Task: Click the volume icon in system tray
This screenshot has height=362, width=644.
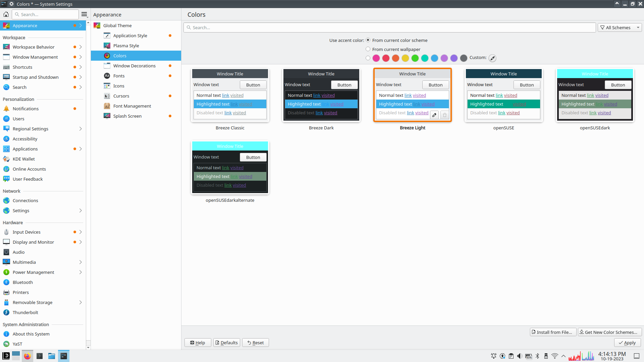Action: 519,356
